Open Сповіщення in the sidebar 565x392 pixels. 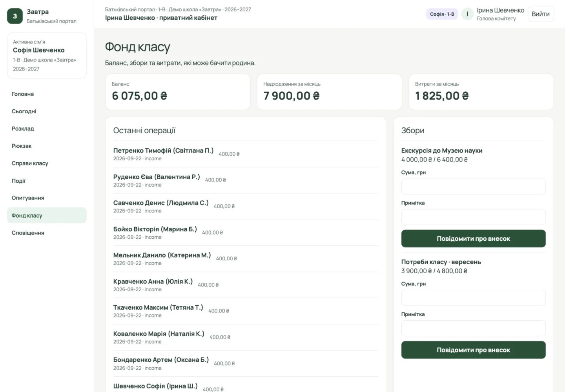pyautogui.click(x=47, y=233)
